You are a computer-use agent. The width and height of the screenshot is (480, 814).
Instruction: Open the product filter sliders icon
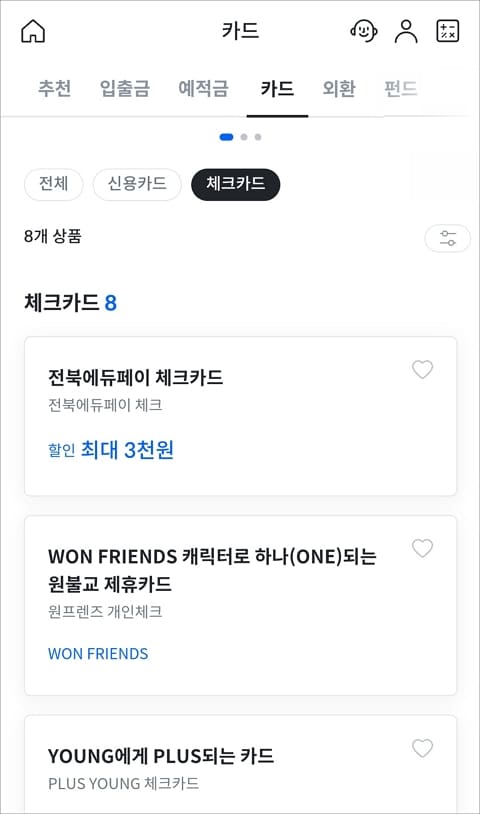tap(447, 238)
